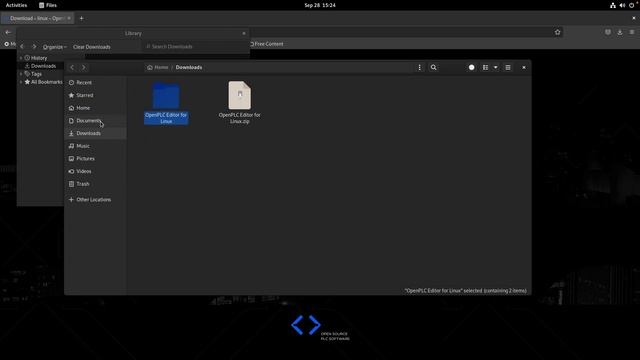The height and width of the screenshot is (360, 640).
Task: Bookmark this page with the star icon
Action: [x=558, y=32]
